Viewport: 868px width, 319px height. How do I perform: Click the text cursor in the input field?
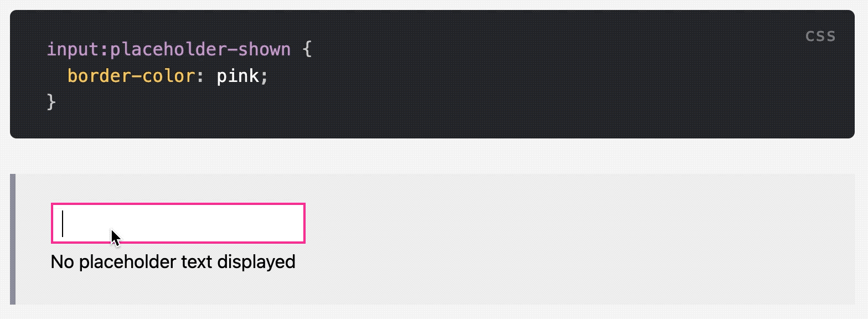(63, 223)
